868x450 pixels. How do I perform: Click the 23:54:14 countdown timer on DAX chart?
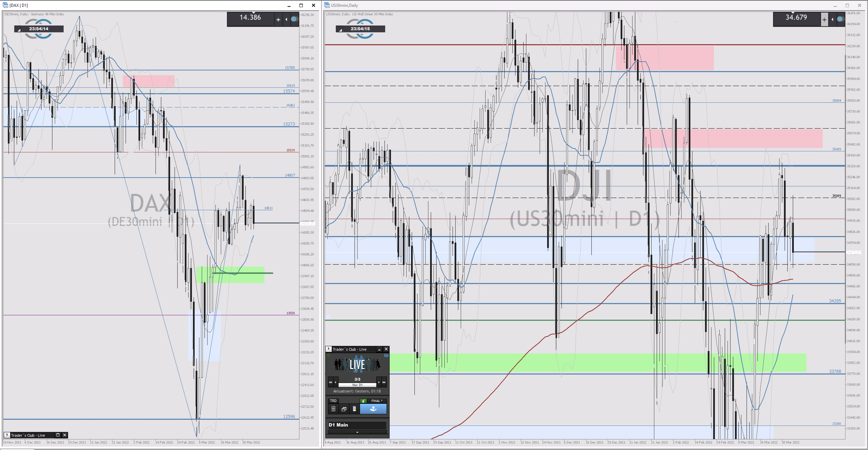pyautogui.click(x=39, y=29)
